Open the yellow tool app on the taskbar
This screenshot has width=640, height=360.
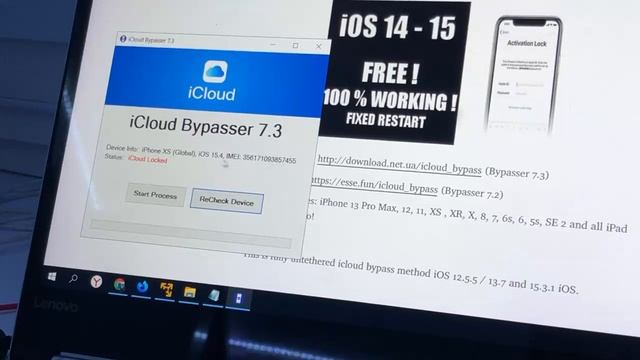(x=166, y=290)
